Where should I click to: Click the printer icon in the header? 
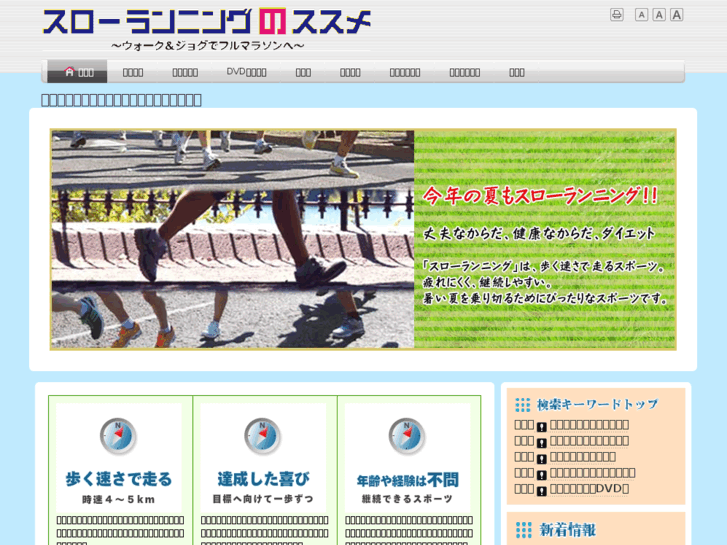click(x=616, y=15)
